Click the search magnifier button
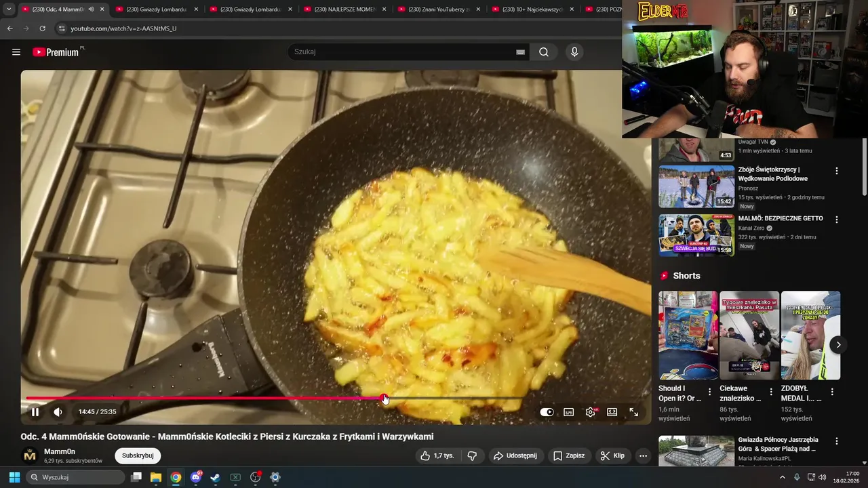This screenshot has width=868, height=488. tap(544, 52)
